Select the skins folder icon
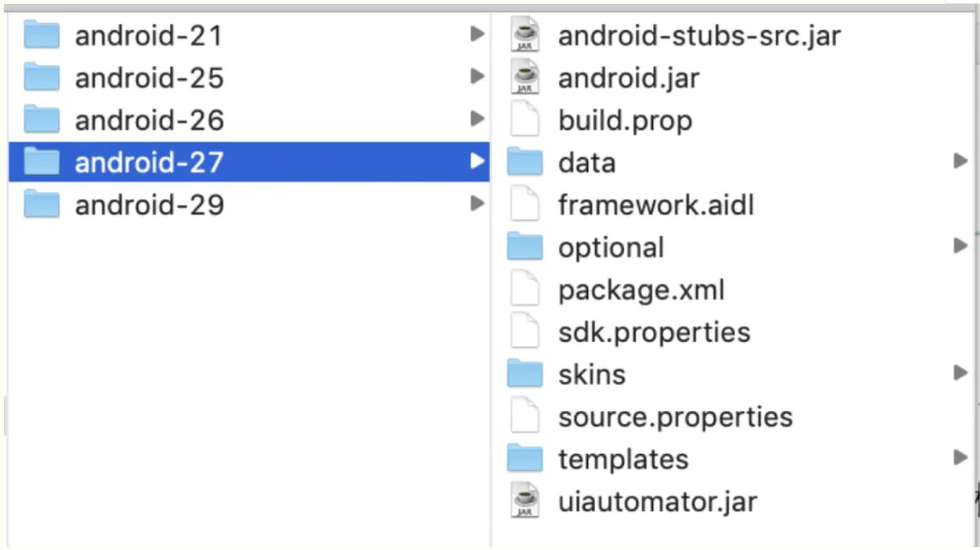This screenshot has width=980, height=550. click(x=524, y=374)
